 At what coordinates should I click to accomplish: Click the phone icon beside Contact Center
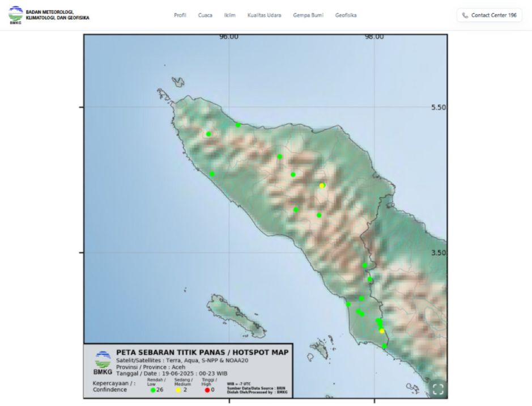(465, 15)
